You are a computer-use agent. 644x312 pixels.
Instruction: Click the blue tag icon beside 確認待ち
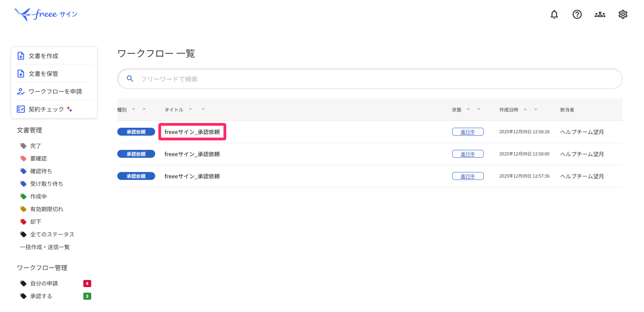click(x=23, y=171)
